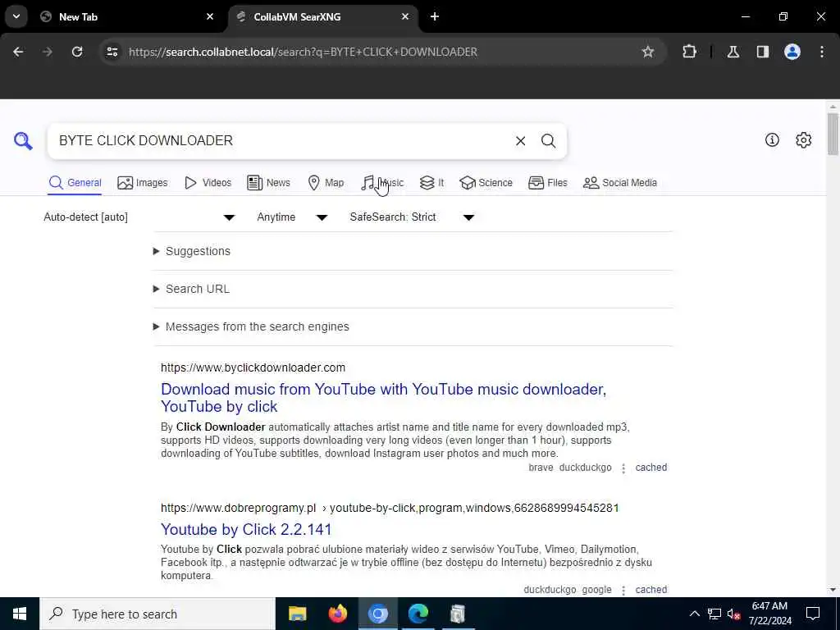This screenshot has height=630, width=840.
Task: Switch to Files search category
Action: tap(547, 183)
